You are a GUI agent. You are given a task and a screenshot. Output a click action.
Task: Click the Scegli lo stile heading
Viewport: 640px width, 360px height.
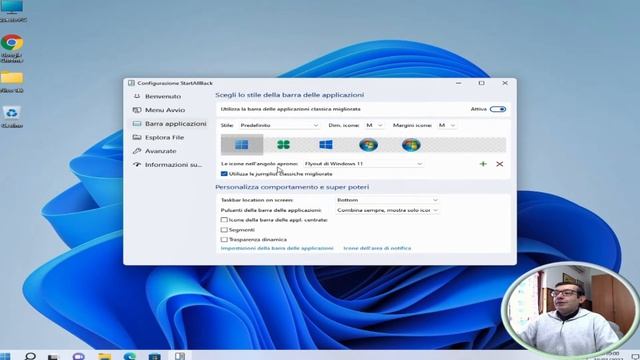coord(290,95)
